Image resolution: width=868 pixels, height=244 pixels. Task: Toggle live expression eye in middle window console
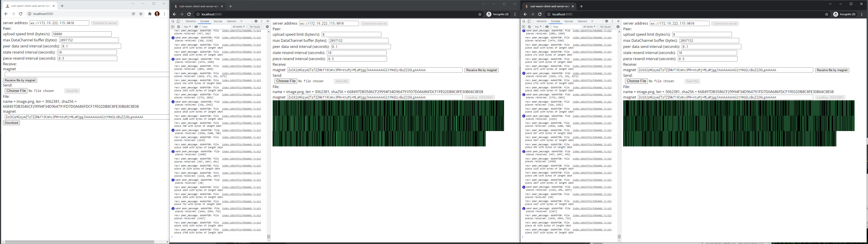196,27
